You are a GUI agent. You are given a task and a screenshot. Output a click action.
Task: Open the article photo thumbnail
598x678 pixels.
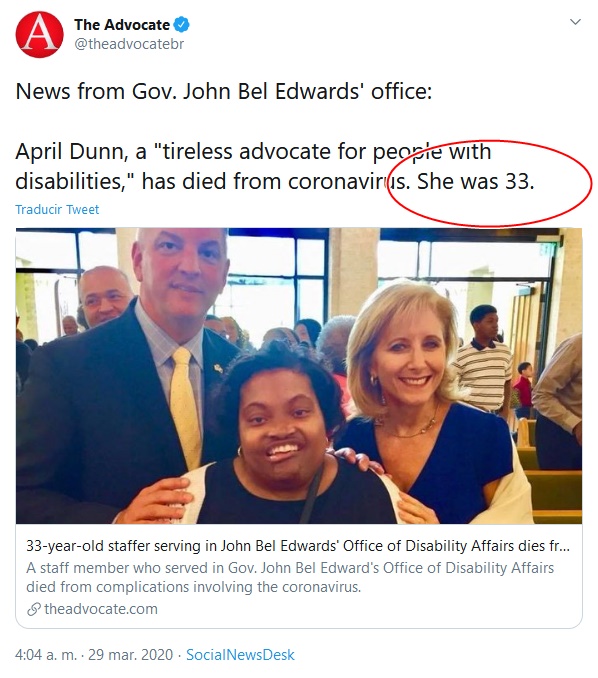tap(299, 376)
